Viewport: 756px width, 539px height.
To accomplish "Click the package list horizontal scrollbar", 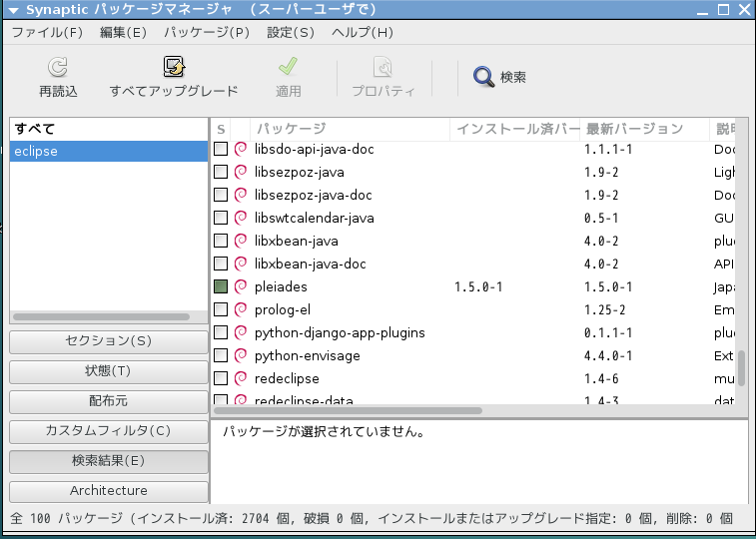I will pyautogui.click(x=348, y=411).
